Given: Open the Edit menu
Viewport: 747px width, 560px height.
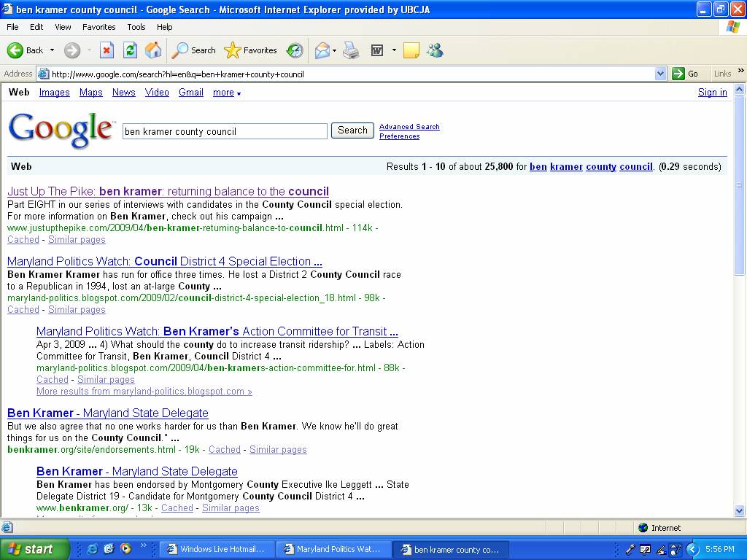Looking at the screenshot, I should tap(36, 27).
